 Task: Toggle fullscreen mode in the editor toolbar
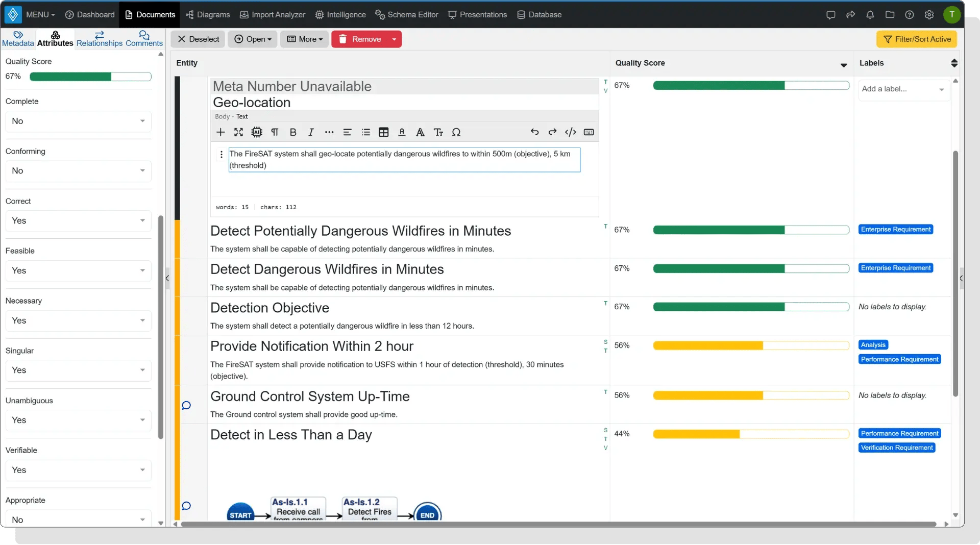[x=238, y=132]
